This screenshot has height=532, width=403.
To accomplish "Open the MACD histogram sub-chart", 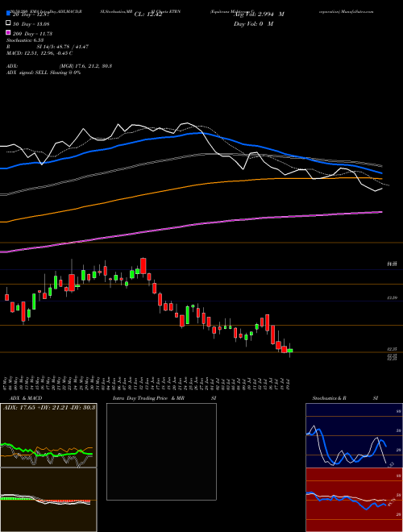I will coord(48,500).
